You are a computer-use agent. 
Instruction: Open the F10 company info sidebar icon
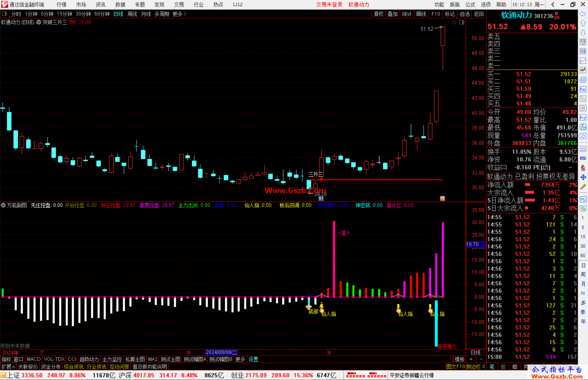[x=583, y=89]
